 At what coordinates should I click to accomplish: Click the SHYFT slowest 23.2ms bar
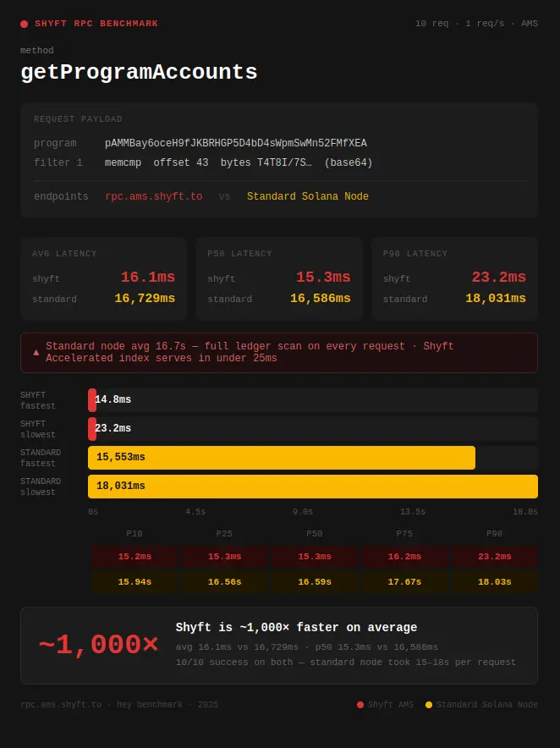[x=92, y=429]
